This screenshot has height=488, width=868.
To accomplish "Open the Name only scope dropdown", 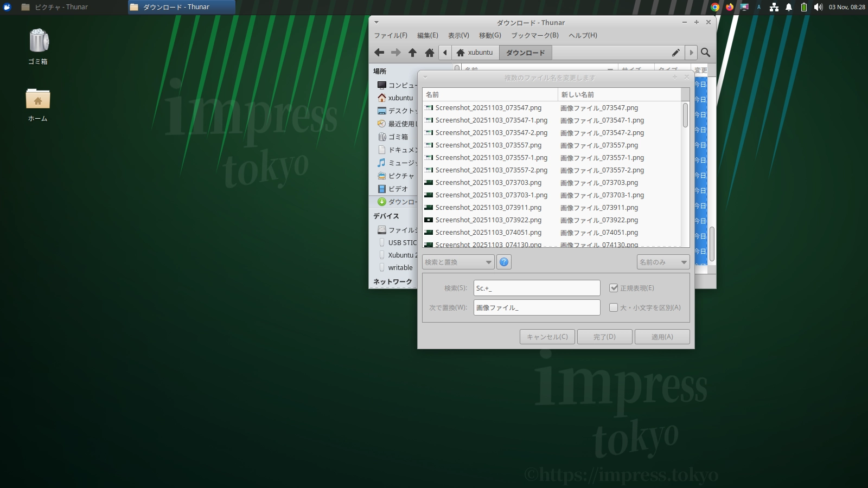I will [x=663, y=262].
